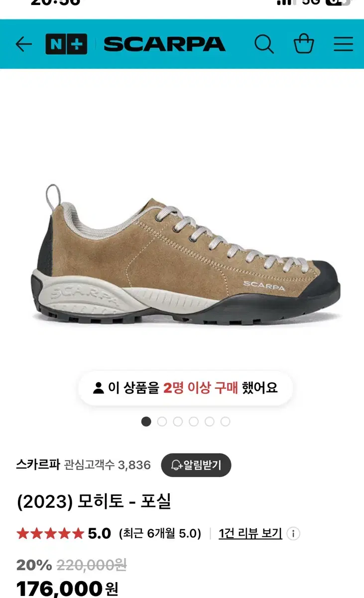Image resolution: width=364 pixels, height=598 pixels.
Task: Open the 1건 리뷰 보기 link
Action: [250, 534]
